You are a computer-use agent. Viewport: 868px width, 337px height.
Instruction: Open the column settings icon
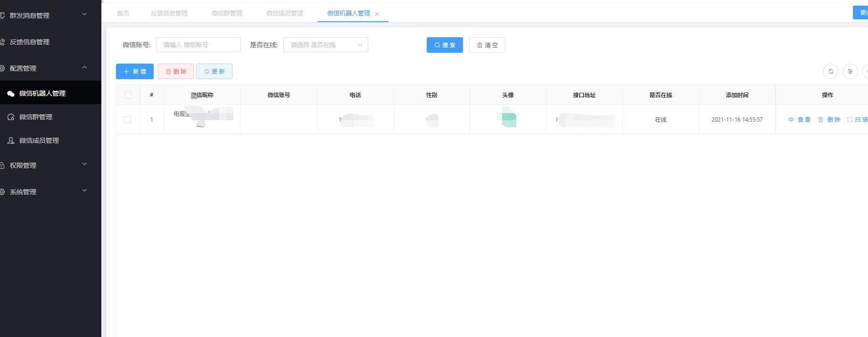point(850,71)
